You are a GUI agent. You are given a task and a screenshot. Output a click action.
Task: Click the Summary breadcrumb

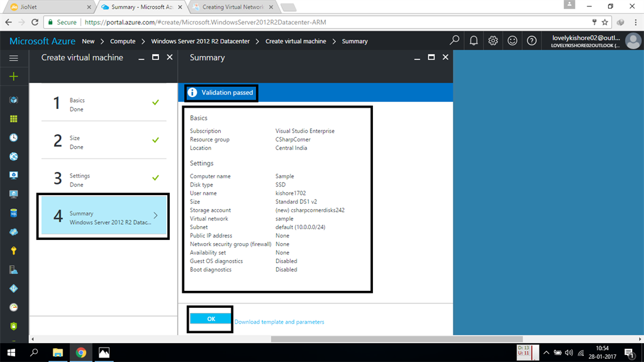tap(355, 41)
